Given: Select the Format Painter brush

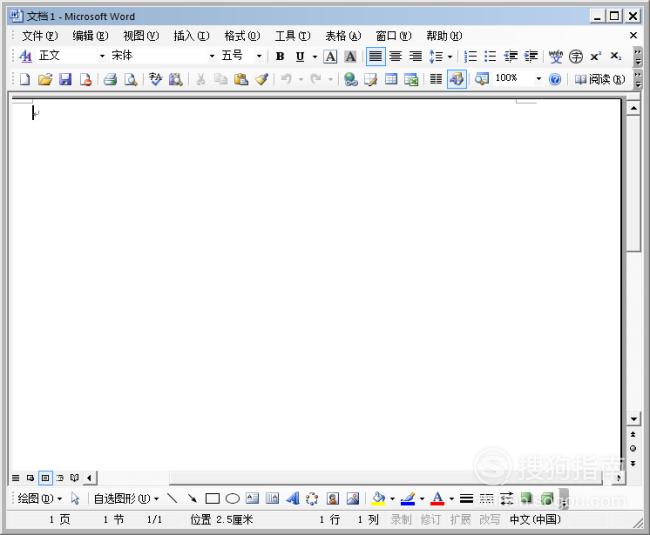Looking at the screenshot, I should click(261, 79).
